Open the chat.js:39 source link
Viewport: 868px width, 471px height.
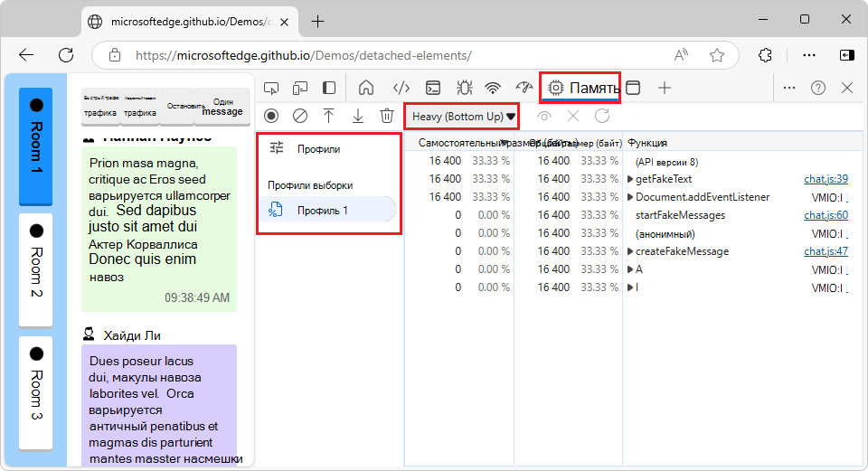click(826, 179)
